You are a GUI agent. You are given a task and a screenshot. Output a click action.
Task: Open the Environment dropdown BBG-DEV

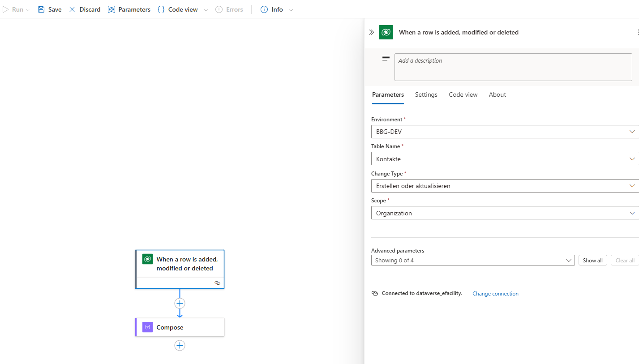505,132
